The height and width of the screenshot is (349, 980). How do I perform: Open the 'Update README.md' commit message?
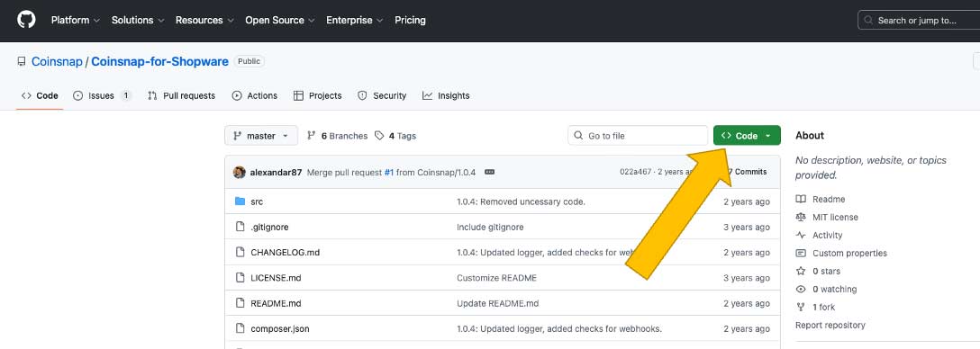[x=497, y=303]
